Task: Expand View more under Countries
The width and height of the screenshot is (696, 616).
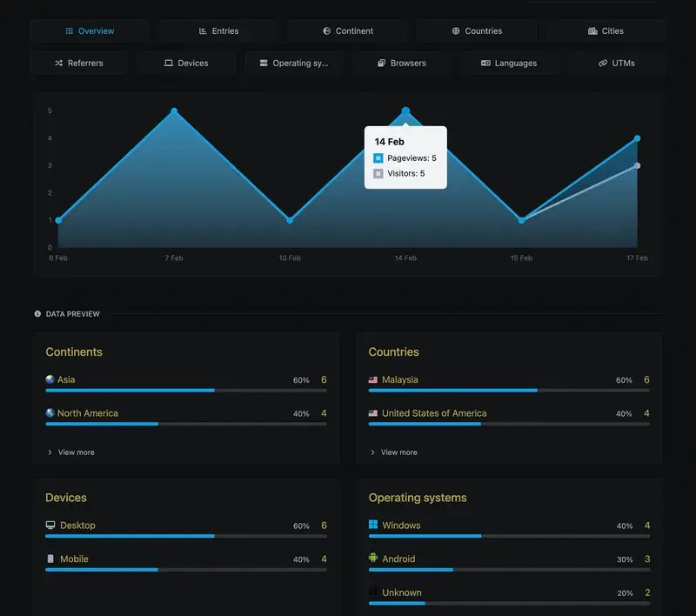Action: tap(394, 452)
